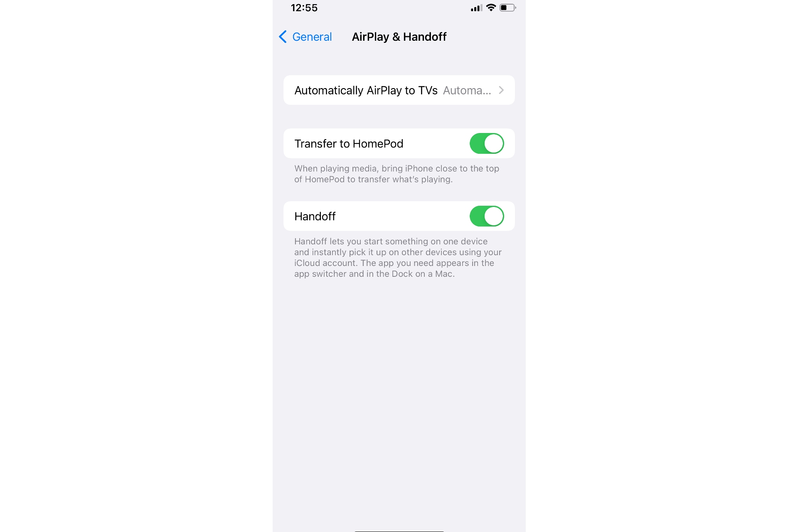
Task: Tap the back chevron arrow icon
Action: [x=283, y=37]
